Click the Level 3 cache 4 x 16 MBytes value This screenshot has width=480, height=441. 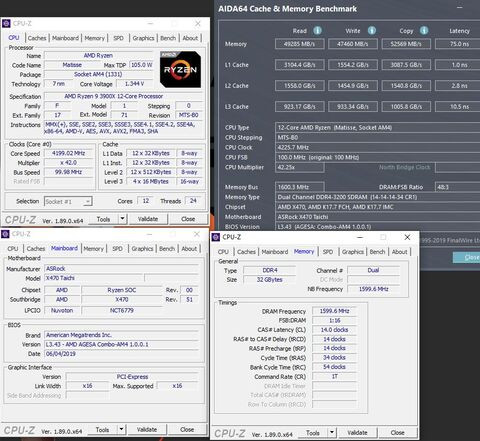(150, 182)
